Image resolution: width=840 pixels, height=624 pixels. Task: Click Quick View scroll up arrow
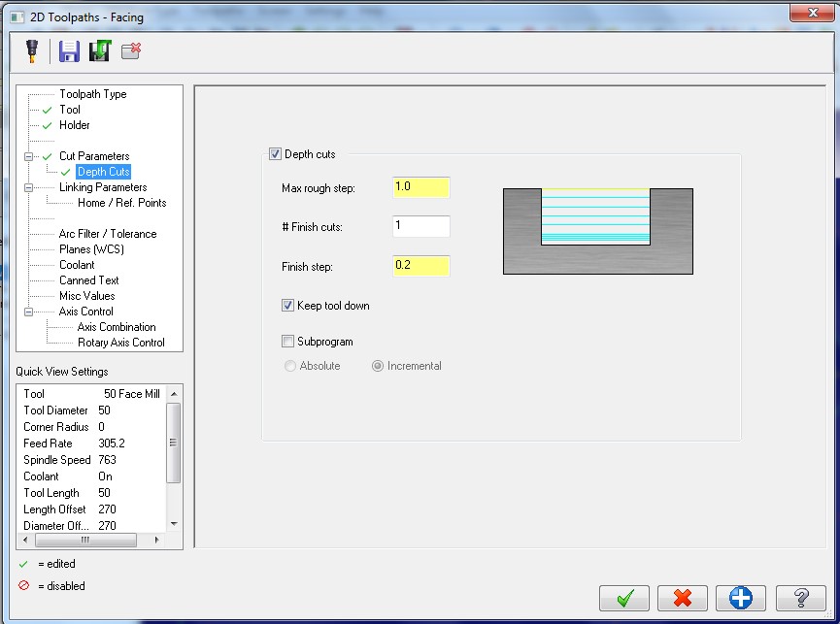[174, 394]
